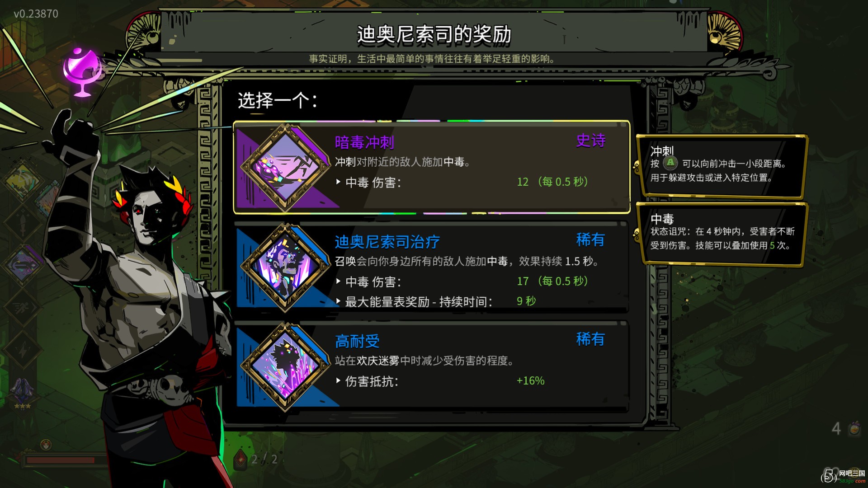The height and width of the screenshot is (488, 868).
Task: Click the 伤害抵抗 +16% stat line
Action: (440, 381)
